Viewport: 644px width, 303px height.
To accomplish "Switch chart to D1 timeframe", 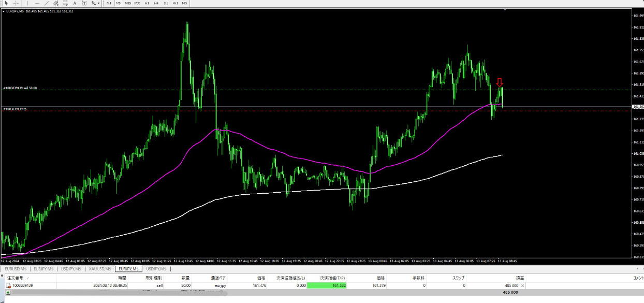I will click(x=166, y=3).
